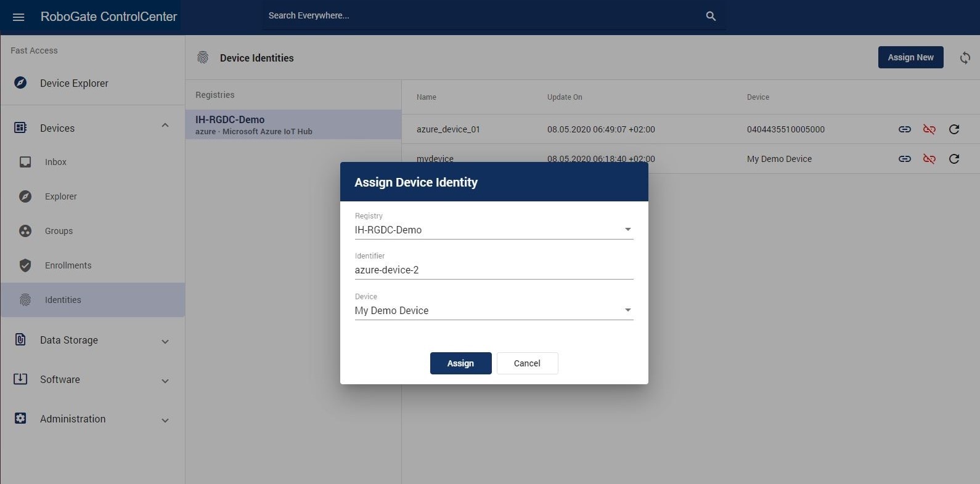Screen dimensions: 980x484
Task: Click the Groups icon
Action: [x=25, y=231]
